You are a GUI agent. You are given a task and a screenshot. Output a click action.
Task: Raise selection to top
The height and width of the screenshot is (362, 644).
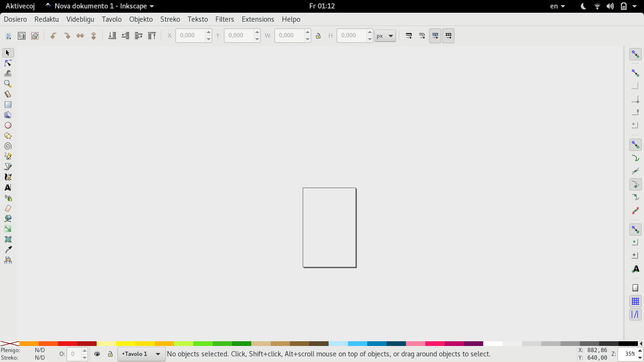(x=152, y=36)
